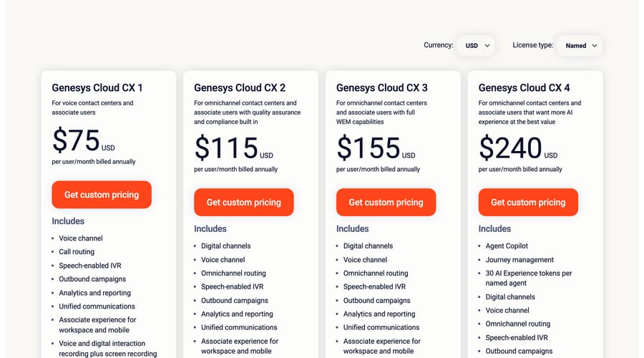Click the Includes heading under CX 2
Image resolution: width=644 pixels, height=358 pixels.
point(210,228)
